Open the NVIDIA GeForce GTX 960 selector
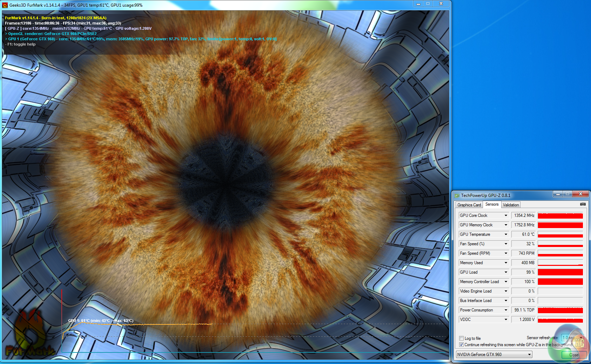591x364 pixels. [x=494, y=355]
